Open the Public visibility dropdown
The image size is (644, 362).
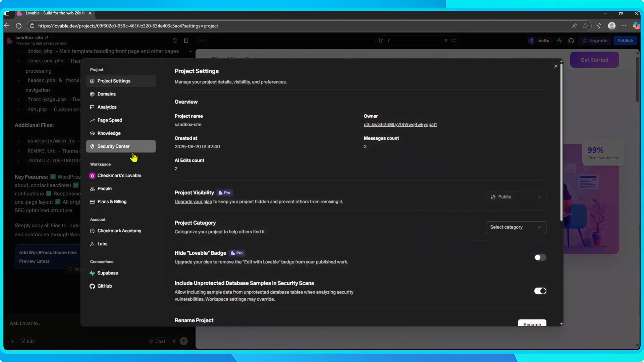point(516,197)
